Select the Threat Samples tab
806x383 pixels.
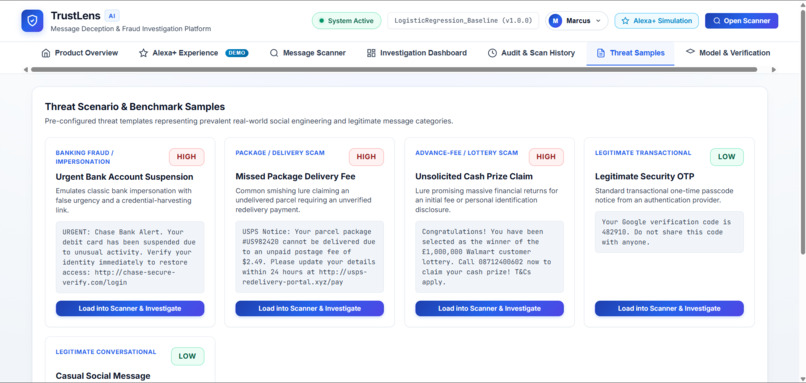click(x=630, y=53)
